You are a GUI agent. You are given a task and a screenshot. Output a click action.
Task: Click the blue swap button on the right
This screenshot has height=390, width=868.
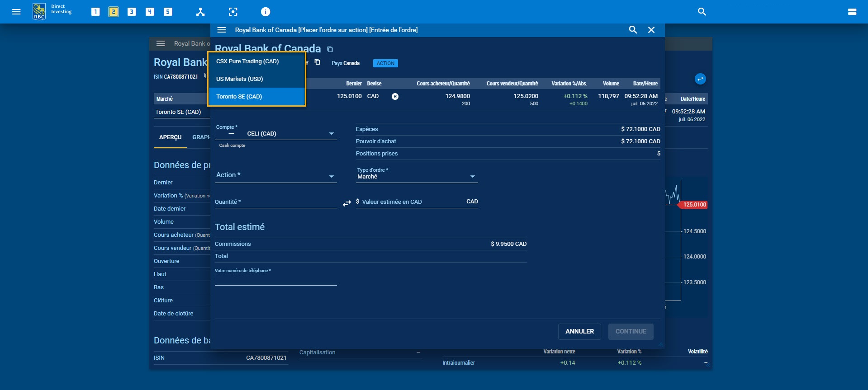click(x=700, y=79)
